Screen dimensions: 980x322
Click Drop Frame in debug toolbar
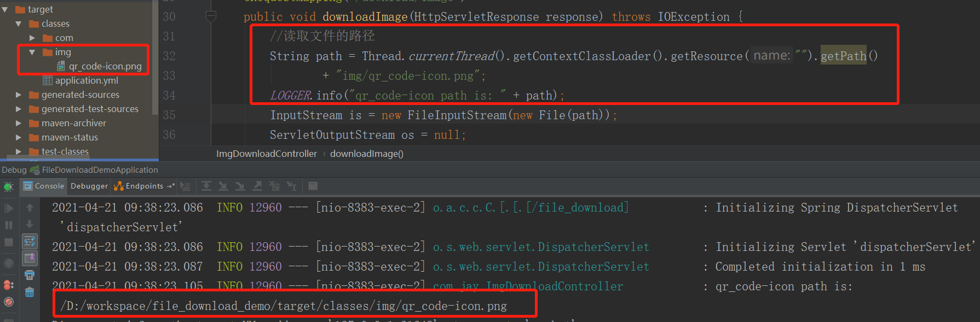point(274,186)
